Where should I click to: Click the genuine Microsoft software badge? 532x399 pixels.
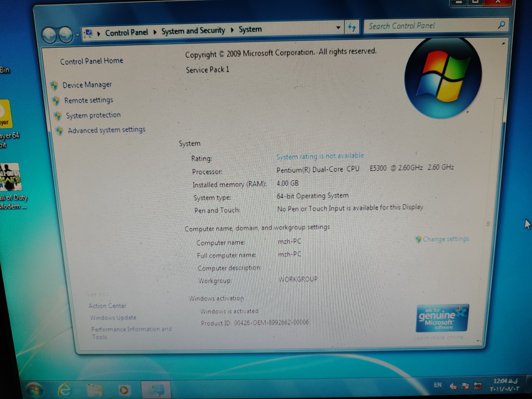pos(442,318)
